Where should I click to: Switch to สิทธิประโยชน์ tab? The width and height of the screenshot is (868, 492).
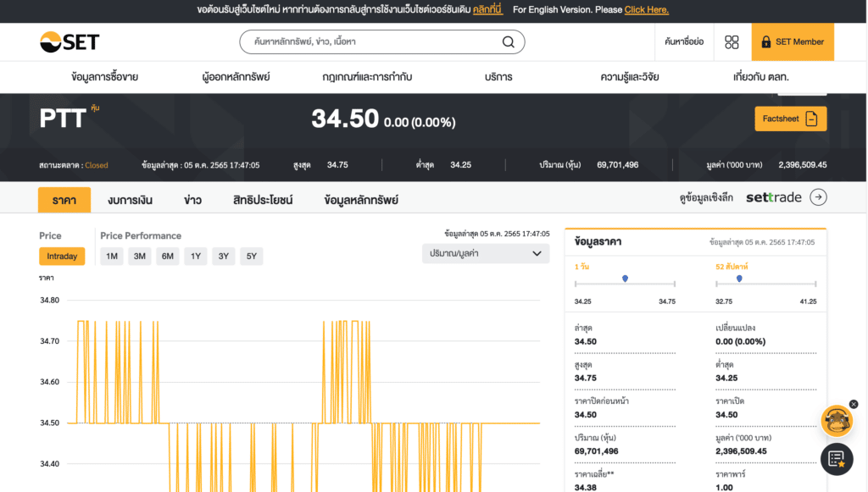[x=263, y=200]
